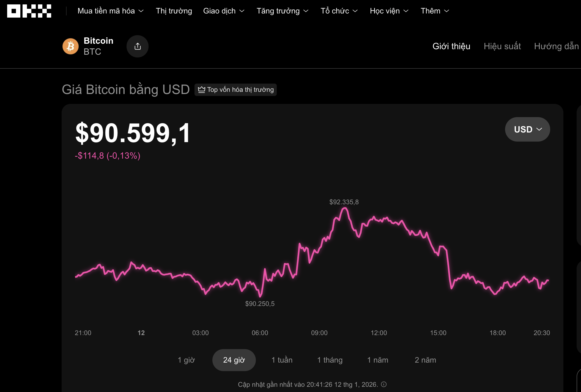Switch to the "Hiệu suất" tab
Image resolution: width=581 pixels, height=392 pixels.
[502, 46]
